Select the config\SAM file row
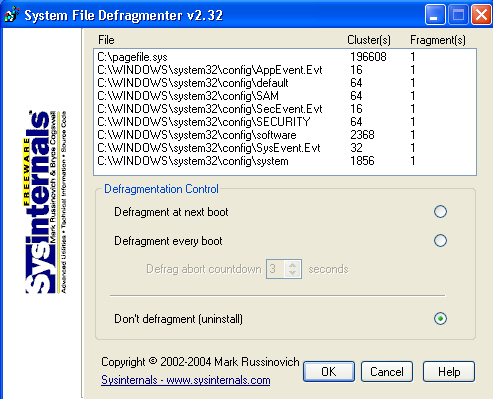 click(285, 96)
